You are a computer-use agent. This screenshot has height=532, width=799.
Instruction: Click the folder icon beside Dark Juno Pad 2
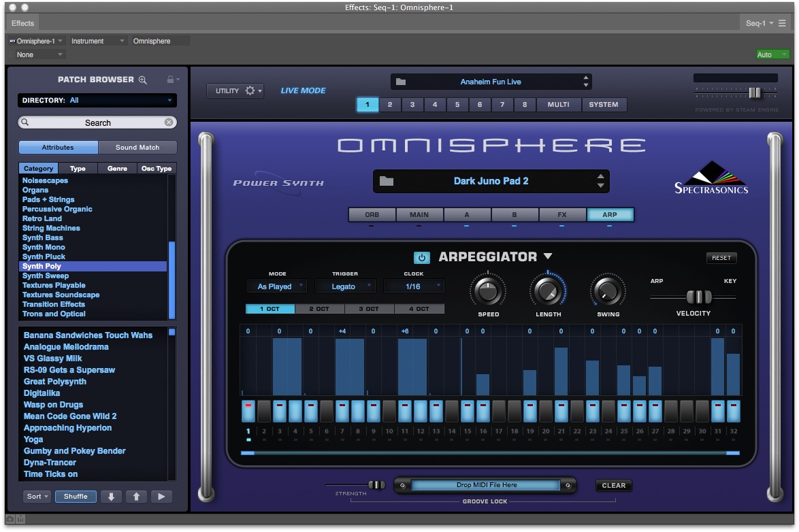click(387, 181)
